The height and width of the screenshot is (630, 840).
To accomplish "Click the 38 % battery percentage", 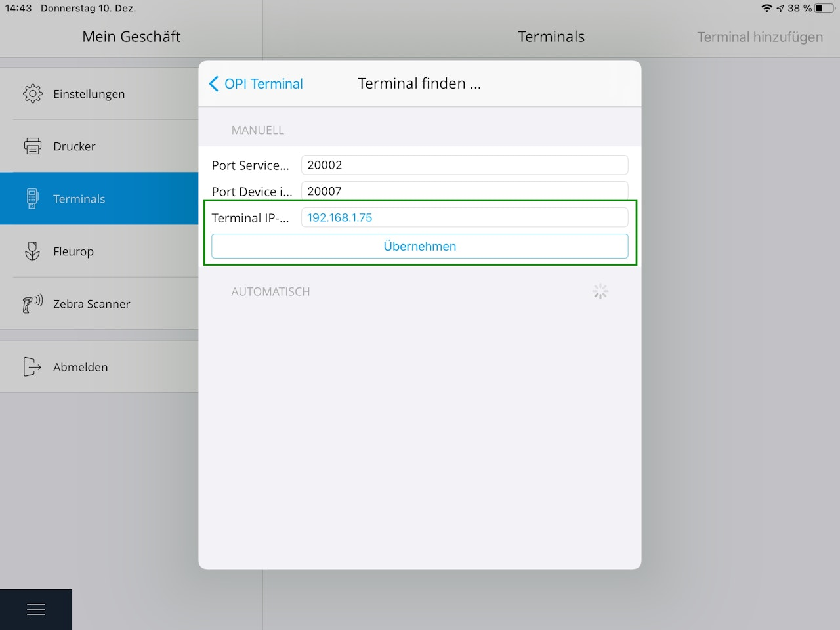I will [x=800, y=8].
